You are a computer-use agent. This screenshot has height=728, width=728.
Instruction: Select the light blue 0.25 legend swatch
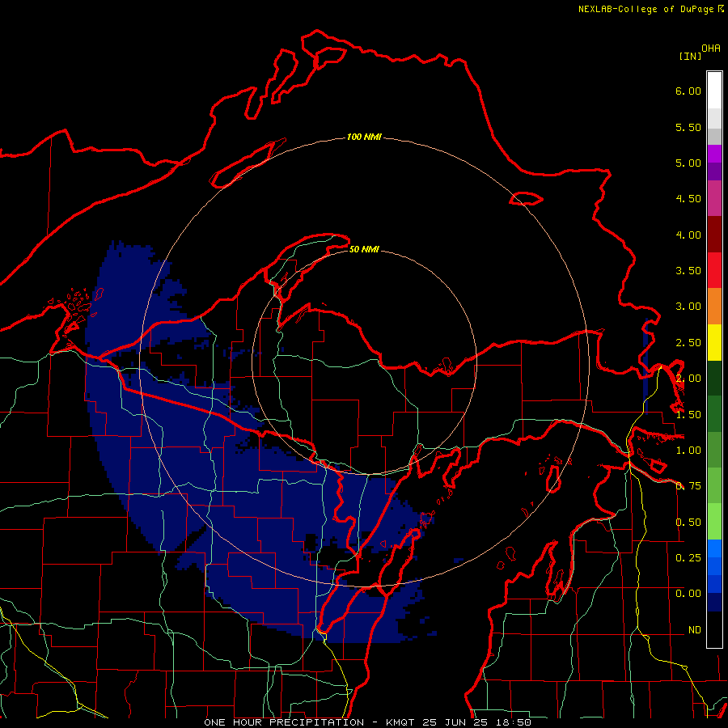[x=714, y=548]
